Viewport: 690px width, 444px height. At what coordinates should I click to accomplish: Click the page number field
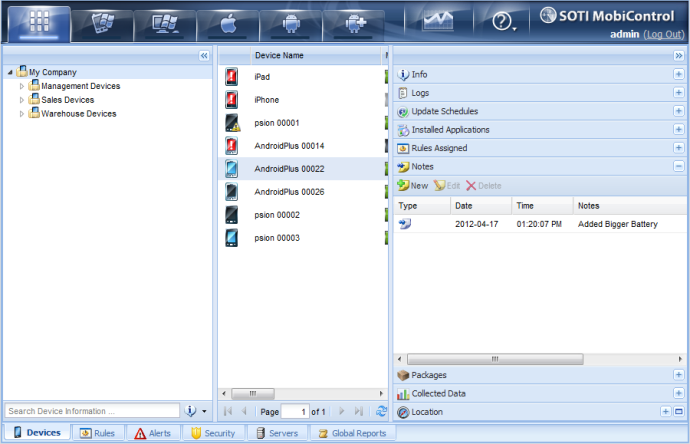(x=295, y=412)
